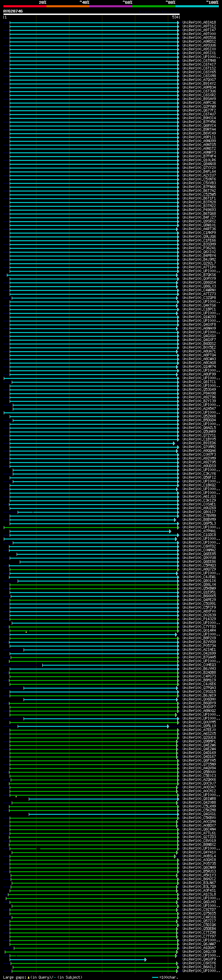Select hit UniRef100_Q7S5N9
Viewport: 222px width, 980px height.
199,765
